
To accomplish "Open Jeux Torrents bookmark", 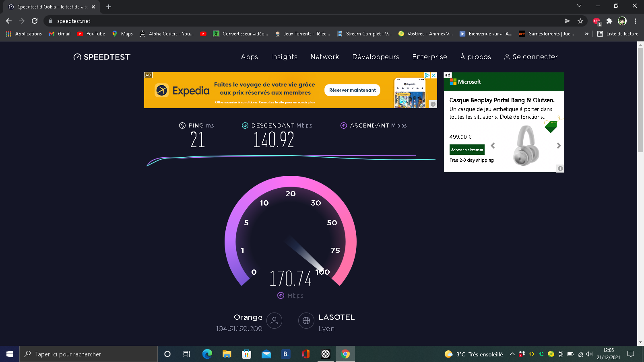I will pos(303,34).
